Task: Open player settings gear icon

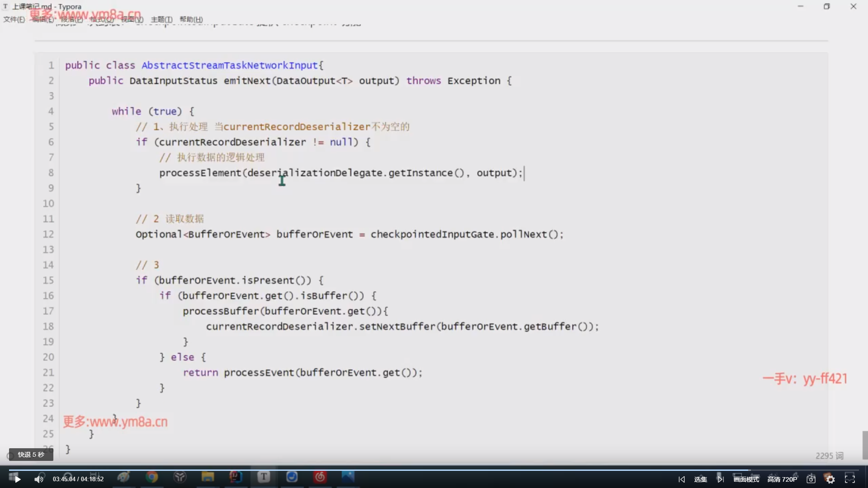Action: point(830,479)
